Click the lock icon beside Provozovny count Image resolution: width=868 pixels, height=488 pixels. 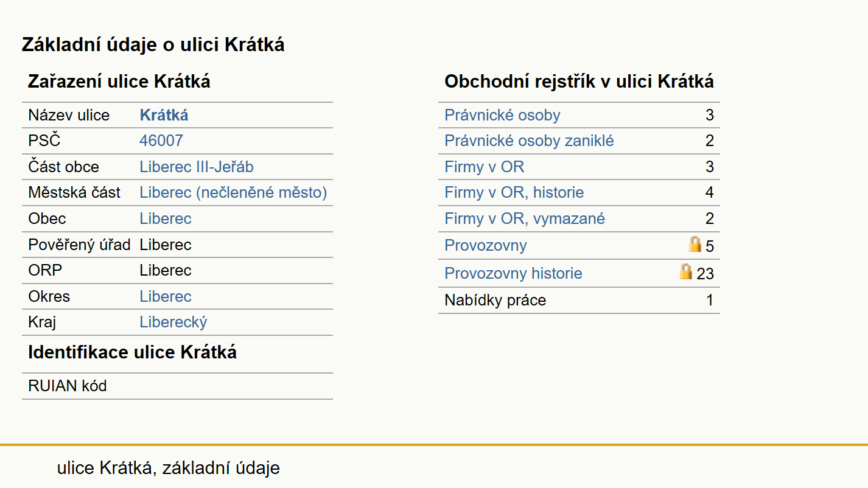point(695,245)
